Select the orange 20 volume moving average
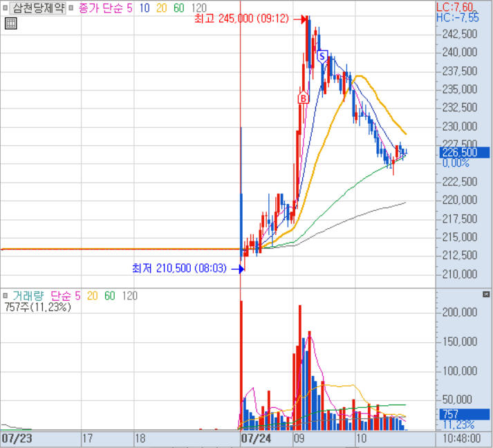493x448 pixels. click(93, 296)
